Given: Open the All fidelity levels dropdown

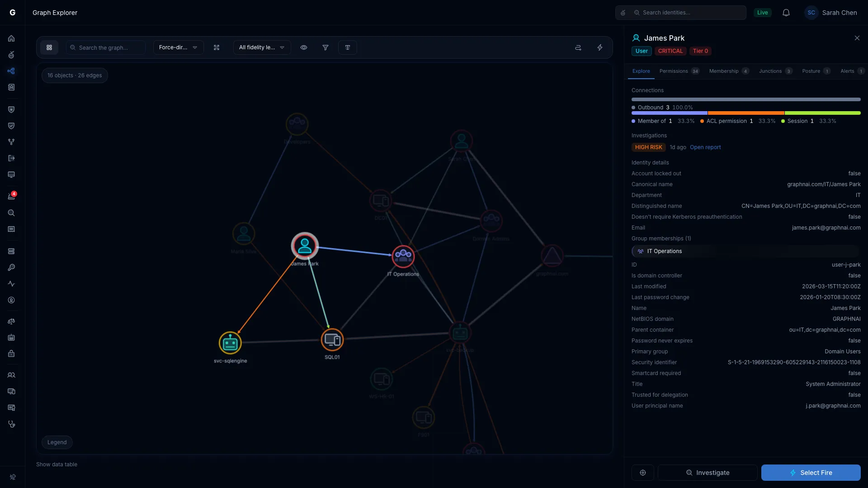Looking at the screenshot, I should point(262,47).
